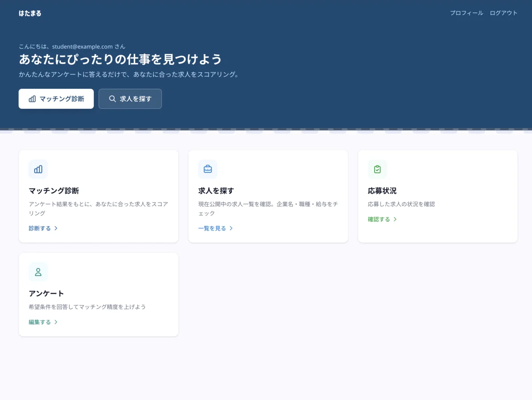
Task: Expand 一覧を見る via its chevron arrow
Action: pos(231,228)
